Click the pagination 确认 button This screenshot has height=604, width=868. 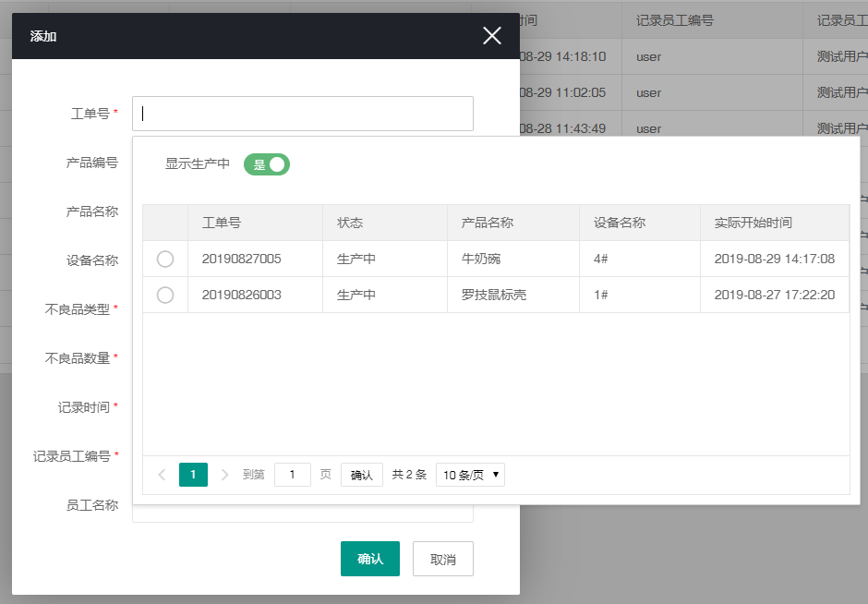click(361, 474)
